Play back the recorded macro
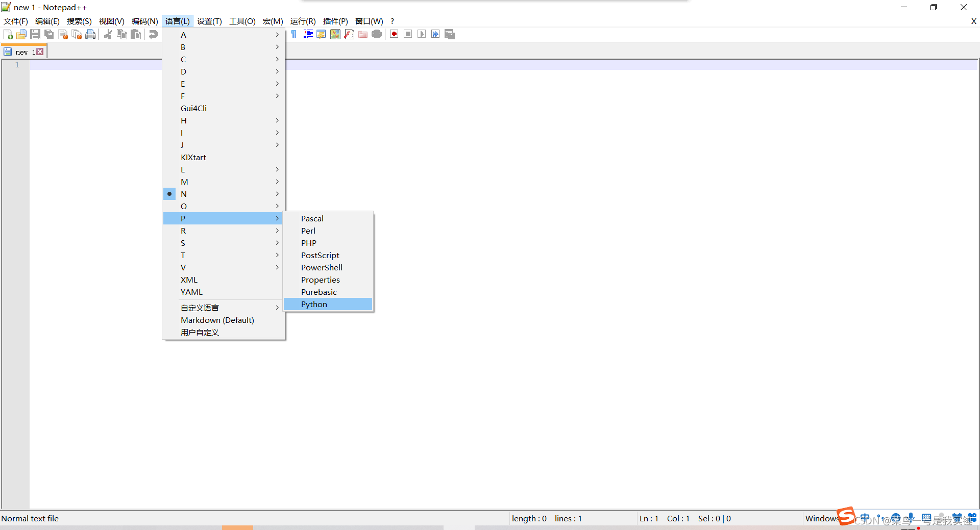980x530 pixels. point(422,34)
